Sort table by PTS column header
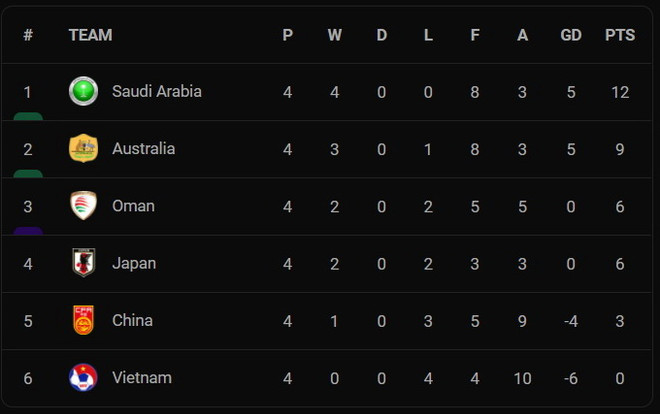 [619, 35]
